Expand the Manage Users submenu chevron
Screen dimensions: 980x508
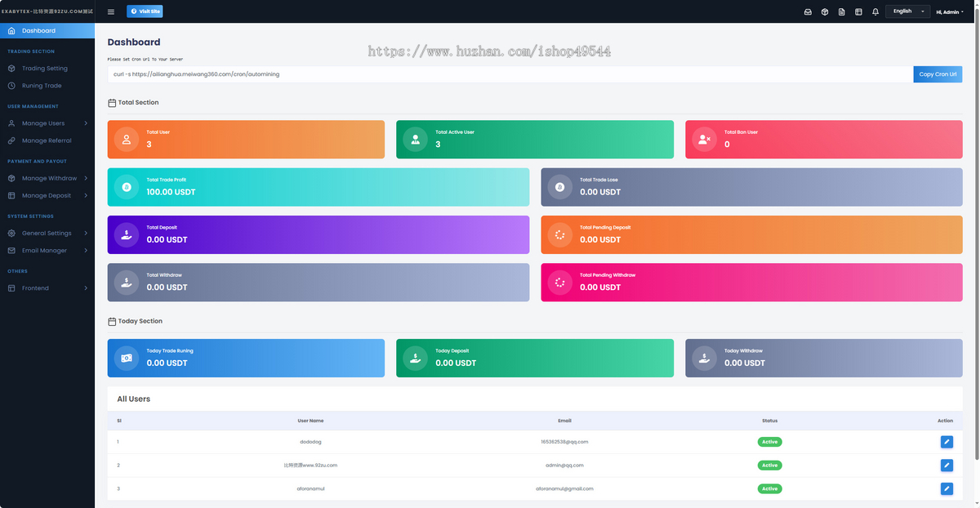[x=86, y=123]
